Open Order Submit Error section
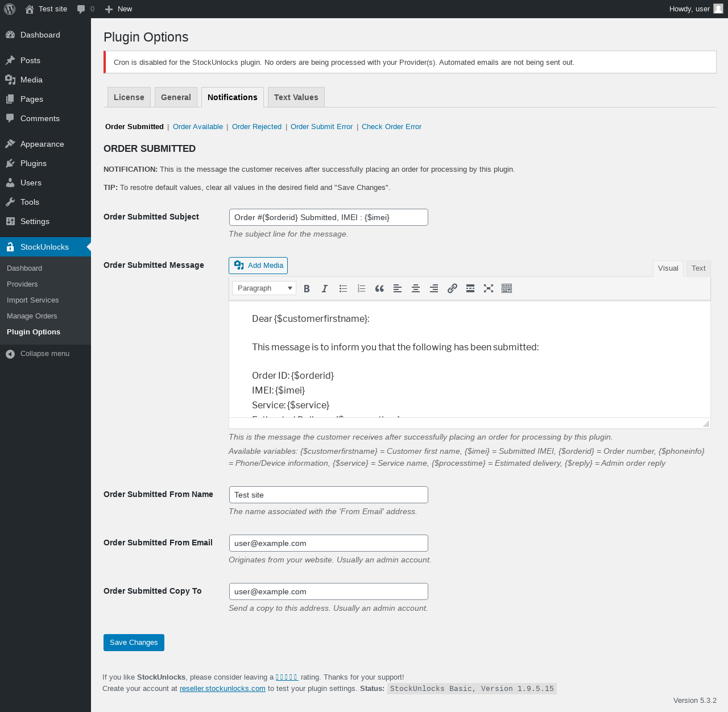 click(321, 127)
